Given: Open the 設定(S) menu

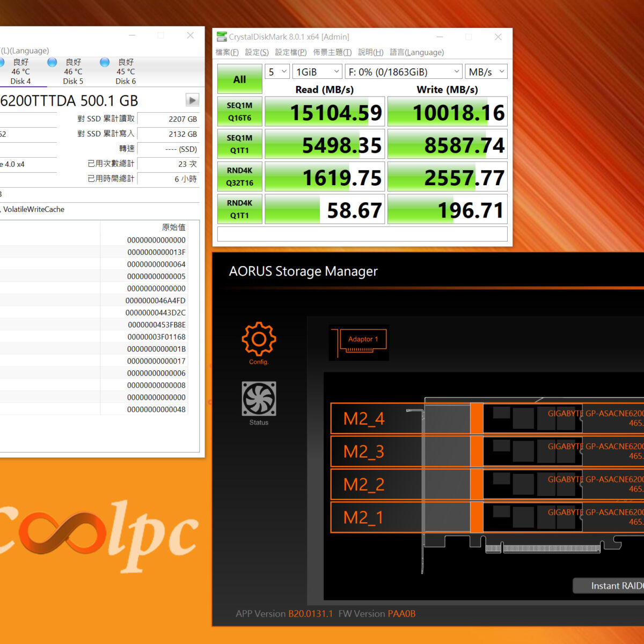Looking at the screenshot, I should [x=257, y=52].
